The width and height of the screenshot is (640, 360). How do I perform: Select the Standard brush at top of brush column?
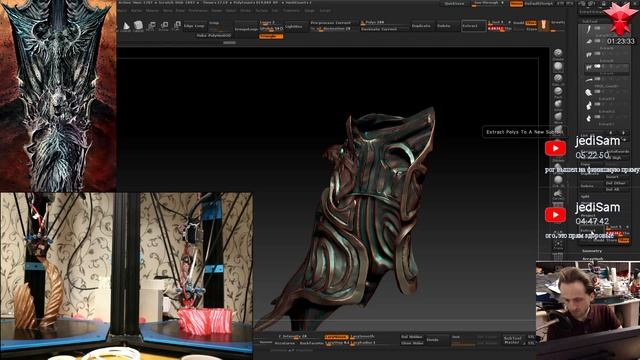558,53
